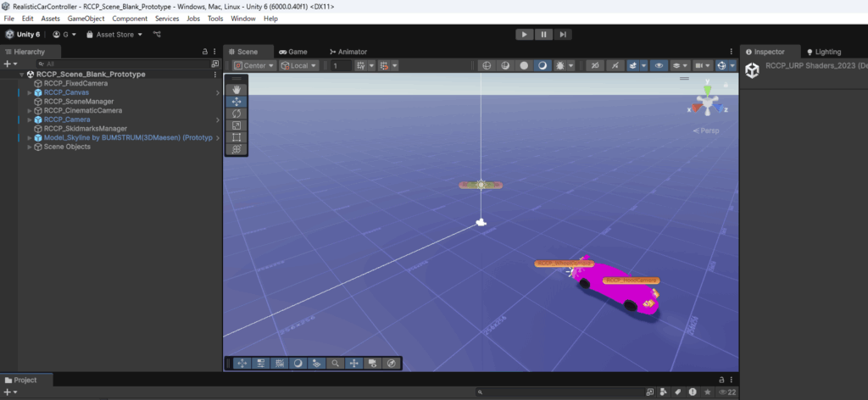The width and height of the screenshot is (868, 400).
Task: Select RCCP_SkidmarksManager in Hierarchy
Action: click(x=85, y=129)
